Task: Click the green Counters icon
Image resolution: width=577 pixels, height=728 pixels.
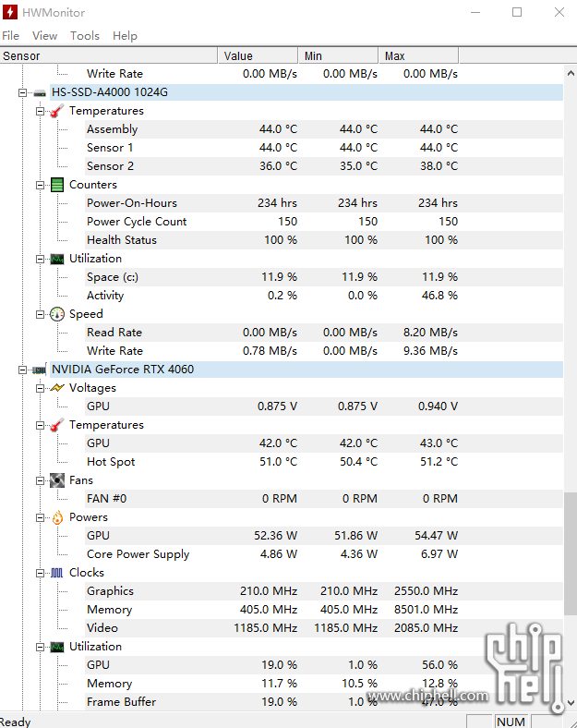Action: tap(57, 185)
